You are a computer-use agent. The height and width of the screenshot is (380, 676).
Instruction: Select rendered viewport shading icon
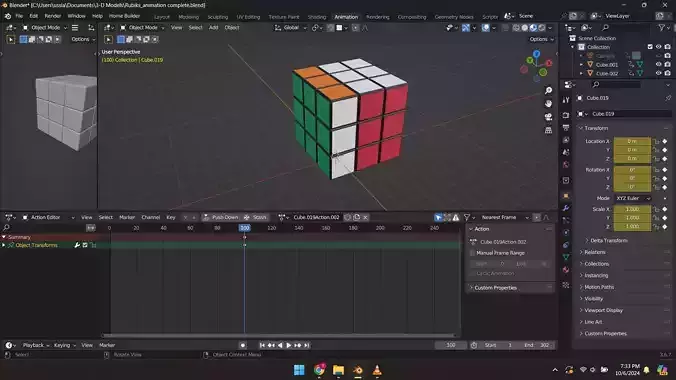542,28
